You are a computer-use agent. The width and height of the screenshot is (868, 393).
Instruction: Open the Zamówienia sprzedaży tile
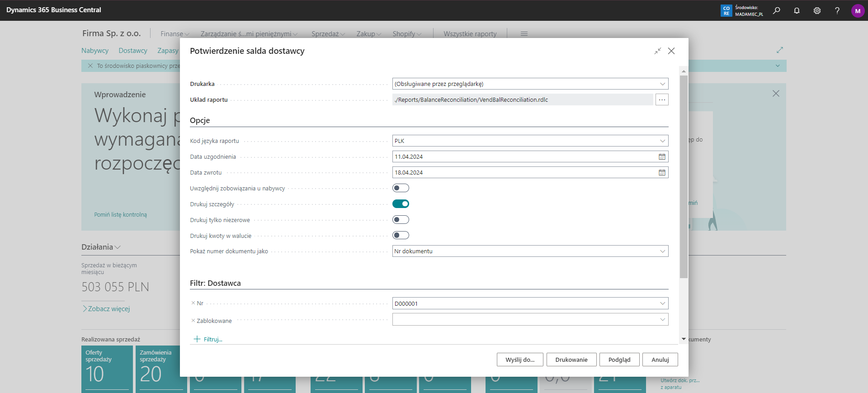coord(161,369)
